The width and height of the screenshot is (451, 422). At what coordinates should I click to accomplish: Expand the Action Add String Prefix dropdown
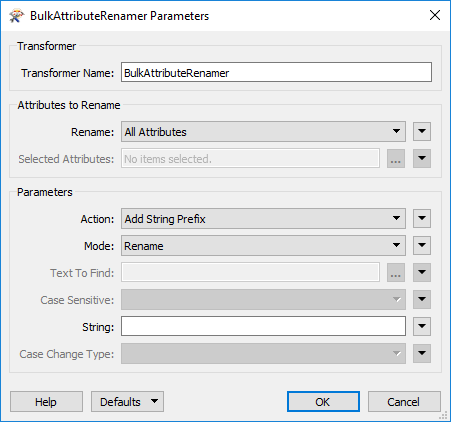pyautogui.click(x=263, y=219)
